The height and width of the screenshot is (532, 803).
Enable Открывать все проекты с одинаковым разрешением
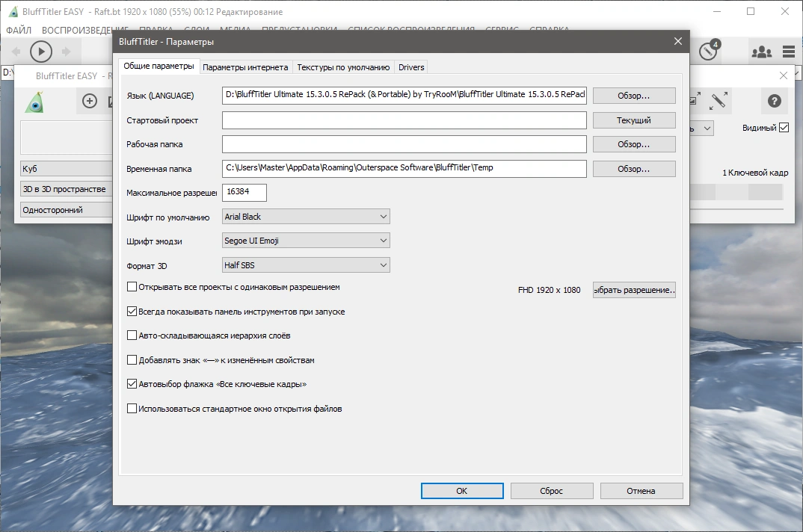coord(132,287)
